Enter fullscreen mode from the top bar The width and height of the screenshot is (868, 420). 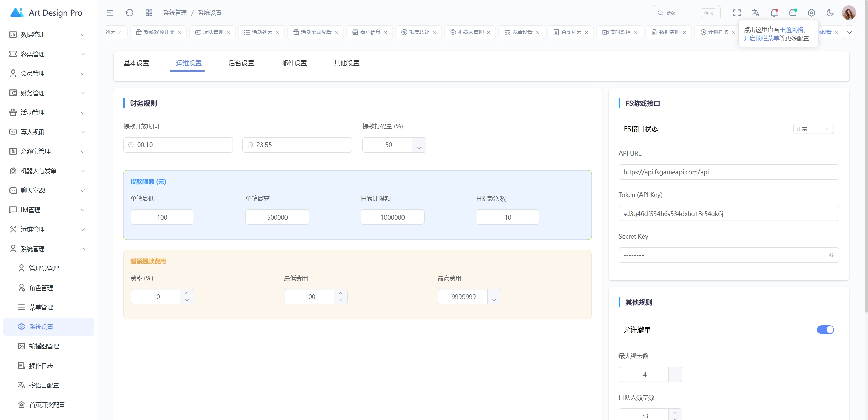(736, 13)
